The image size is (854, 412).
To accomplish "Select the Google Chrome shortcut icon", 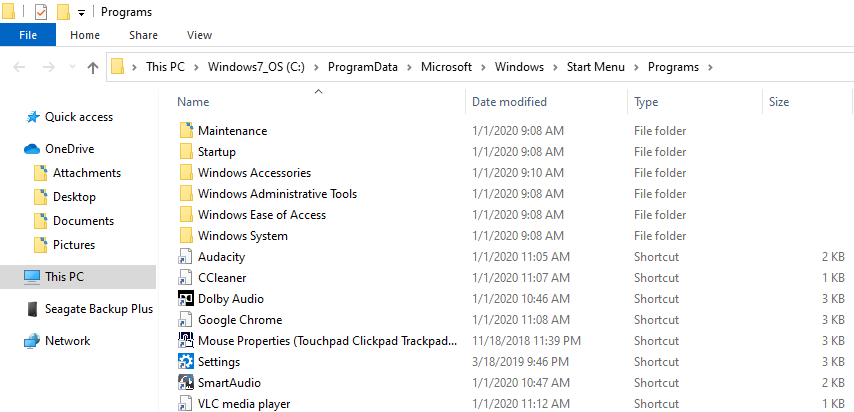I will click(x=185, y=320).
